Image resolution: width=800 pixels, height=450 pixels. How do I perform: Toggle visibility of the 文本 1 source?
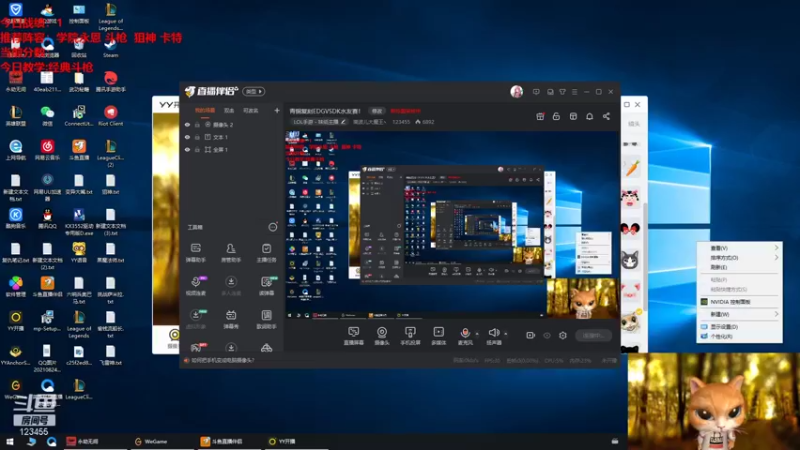pos(187,137)
